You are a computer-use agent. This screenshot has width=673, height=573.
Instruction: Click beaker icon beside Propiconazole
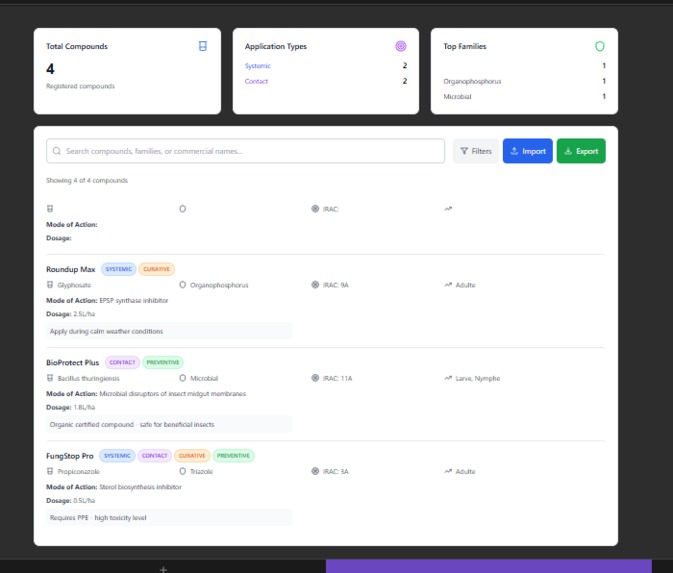50,471
